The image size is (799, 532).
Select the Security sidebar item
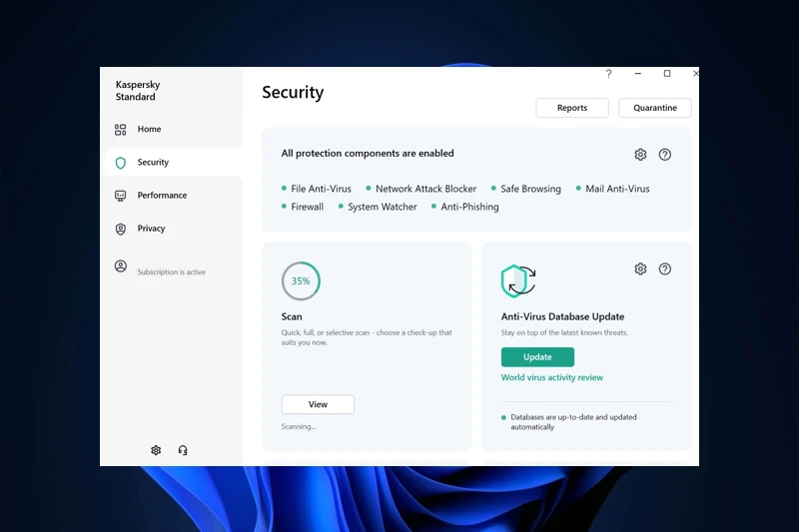click(173, 163)
